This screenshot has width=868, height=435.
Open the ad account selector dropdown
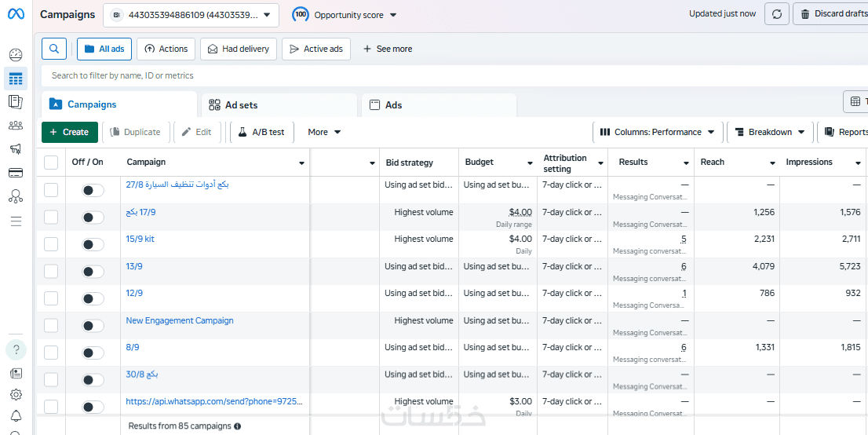tap(191, 14)
